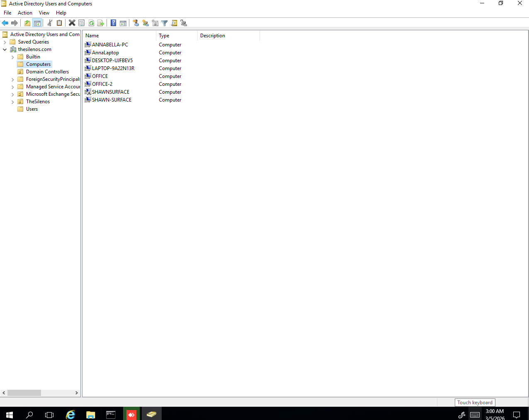Refresh the view with green-arrow icon
Screen dimensions: 529x420
tap(91, 23)
